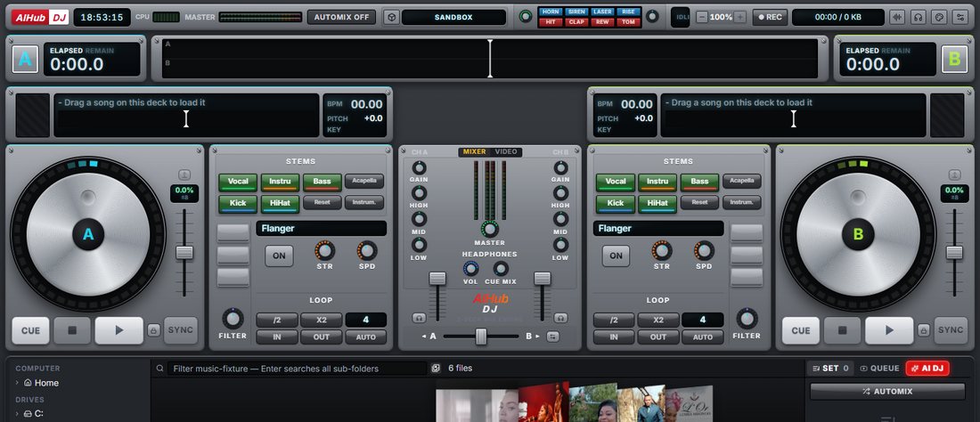980x422 pixels.
Task: Click deck B SYNC button
Action: pos(951,330)
